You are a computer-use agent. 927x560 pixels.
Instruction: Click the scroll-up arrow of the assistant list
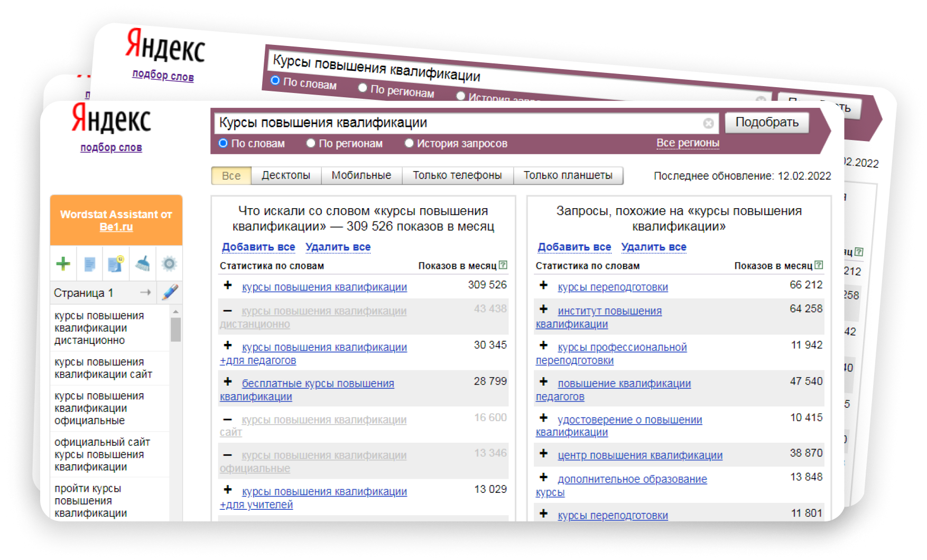(x=175, y=312)
